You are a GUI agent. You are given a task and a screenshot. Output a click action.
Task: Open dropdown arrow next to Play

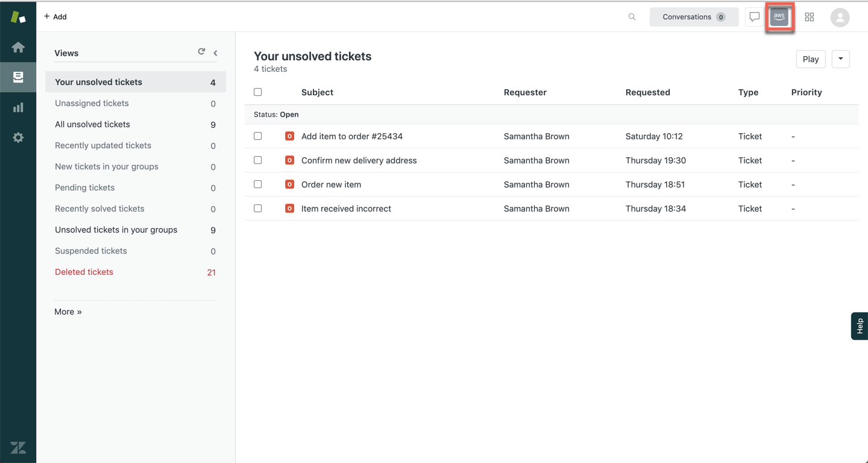point(840,59)
